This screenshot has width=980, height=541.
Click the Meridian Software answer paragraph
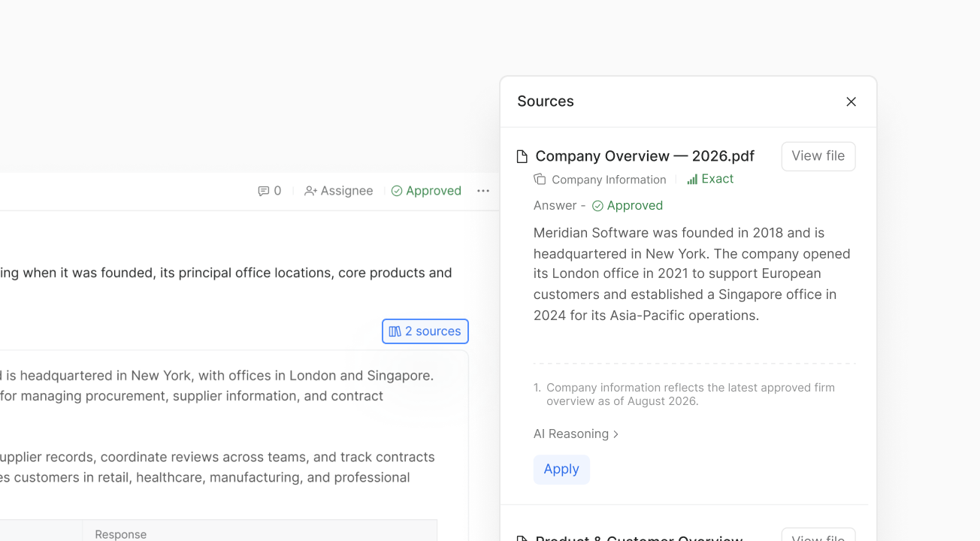pyautogui.click(x=692, y=274)
